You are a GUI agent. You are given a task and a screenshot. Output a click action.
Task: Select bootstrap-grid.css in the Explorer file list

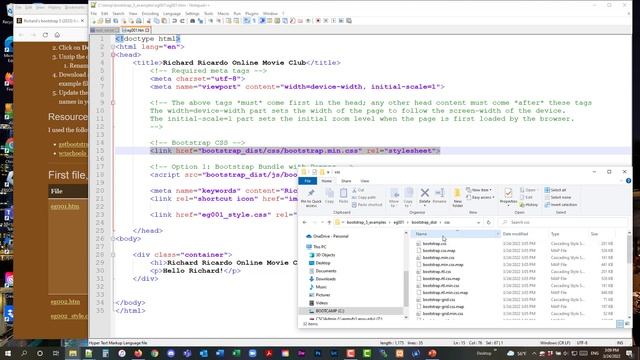click(439, 300)
